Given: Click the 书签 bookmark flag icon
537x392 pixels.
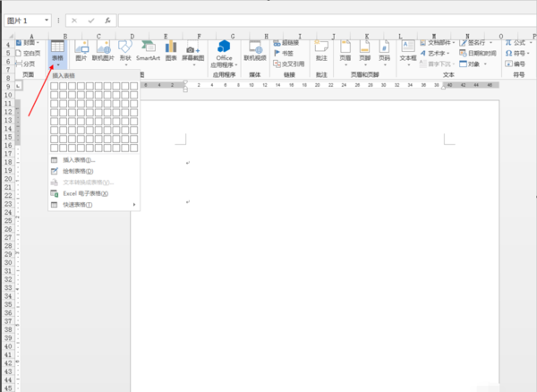Looking at the screenshot, I should click(x=277, y=53).
